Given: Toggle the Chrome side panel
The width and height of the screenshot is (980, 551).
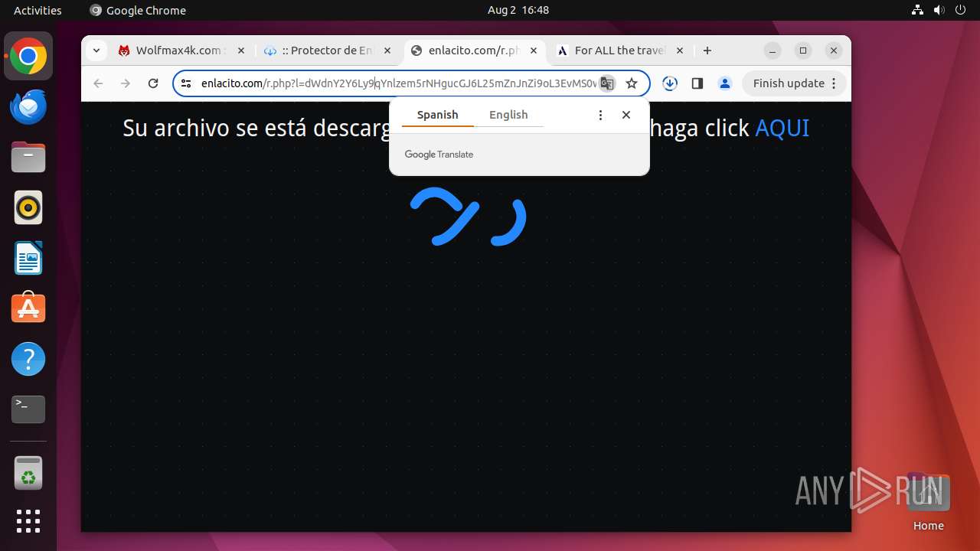Looking at the screenshot, I should [x=697, y=83].
